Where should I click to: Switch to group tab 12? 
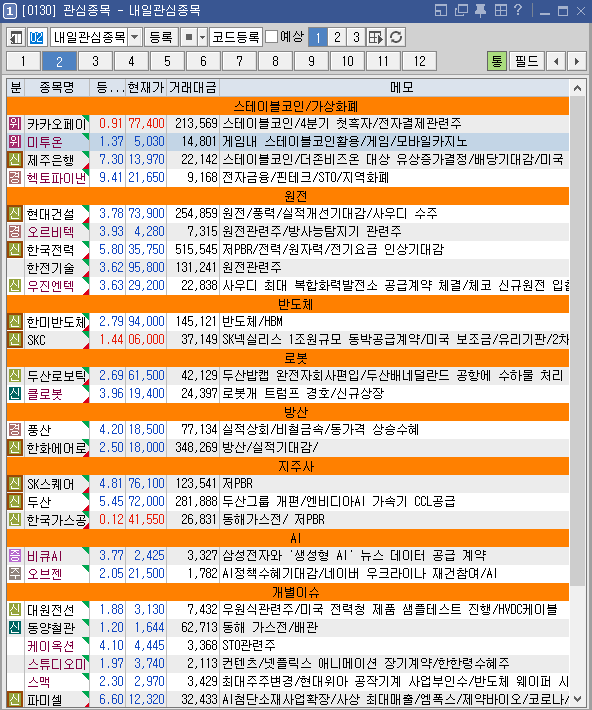419,61
